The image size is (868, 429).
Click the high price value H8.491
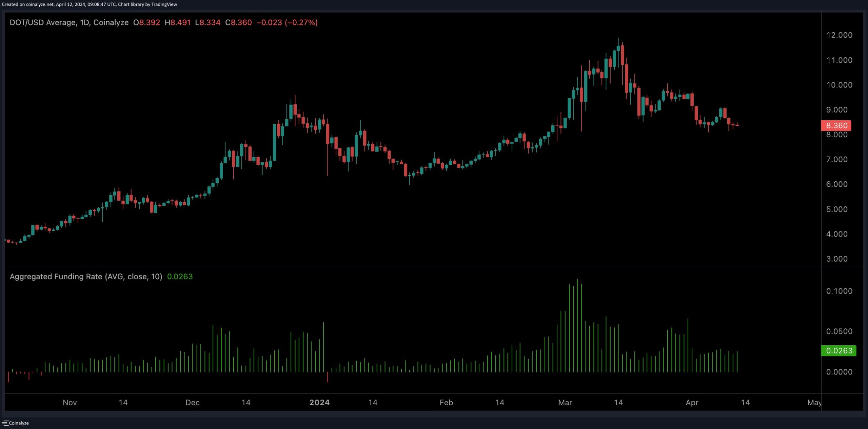point(178,22)
